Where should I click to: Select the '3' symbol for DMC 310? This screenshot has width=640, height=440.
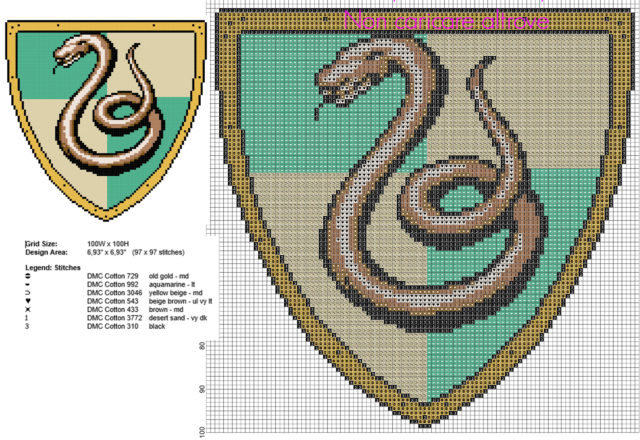[x=27, y=326]
